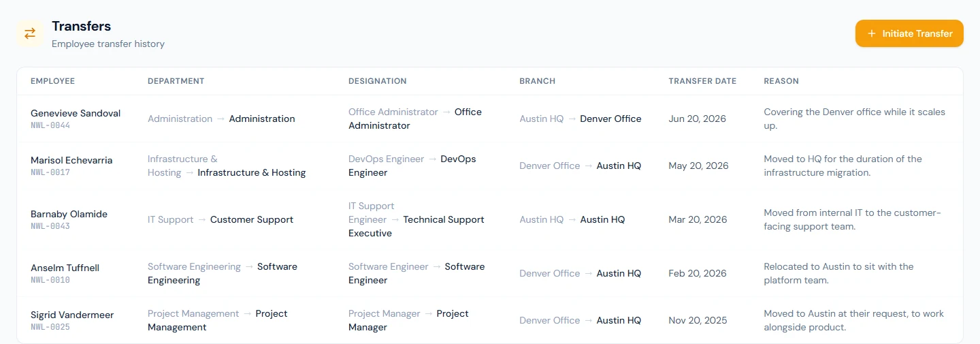
Task: Click 'Administration' department in Genevieve's row
Action: 221,119
